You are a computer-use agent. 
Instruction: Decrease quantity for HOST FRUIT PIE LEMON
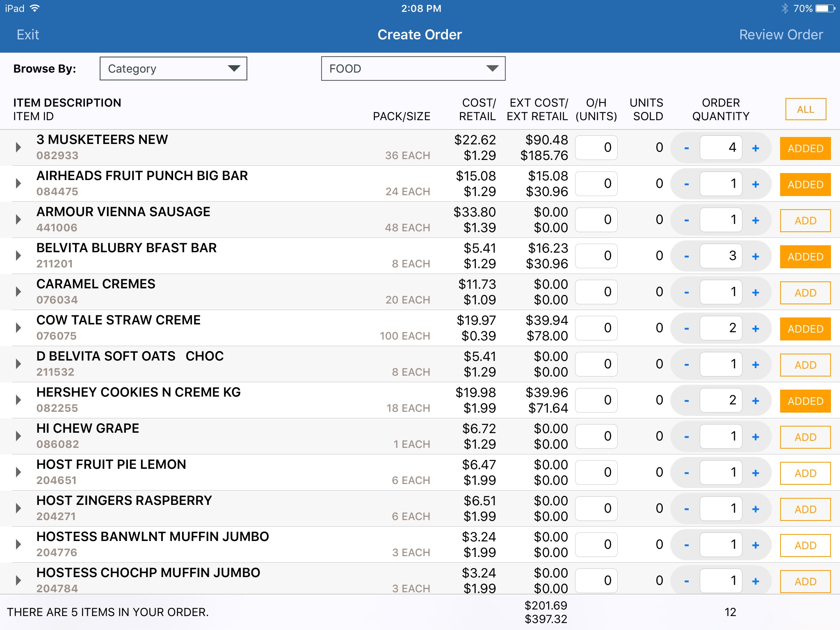686,473
